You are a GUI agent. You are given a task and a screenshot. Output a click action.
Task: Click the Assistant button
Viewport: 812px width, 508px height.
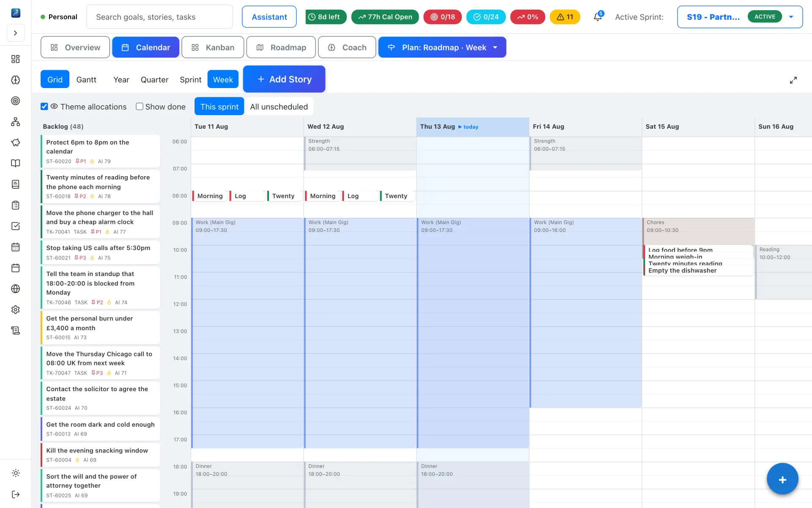tap(269, 17)
